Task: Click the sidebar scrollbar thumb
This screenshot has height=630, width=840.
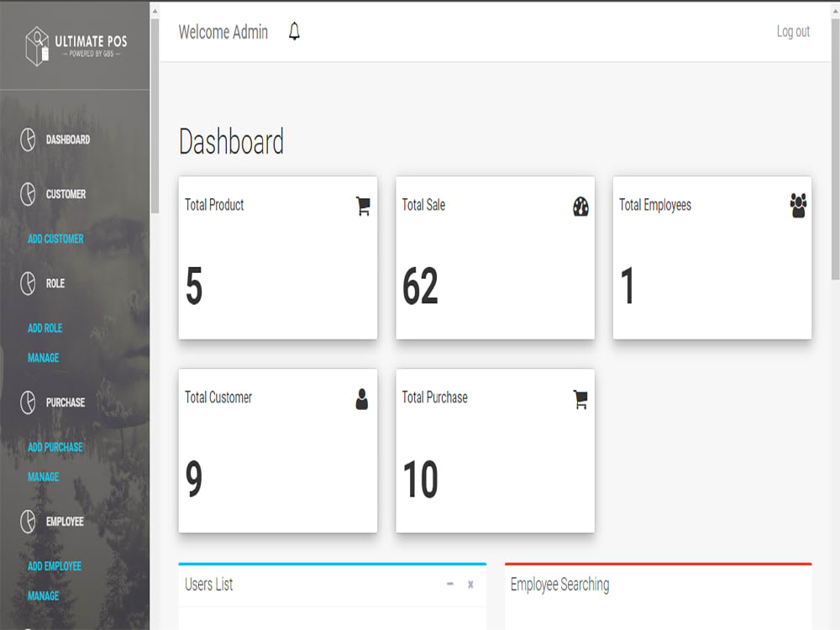Action: tap(155, 116)
